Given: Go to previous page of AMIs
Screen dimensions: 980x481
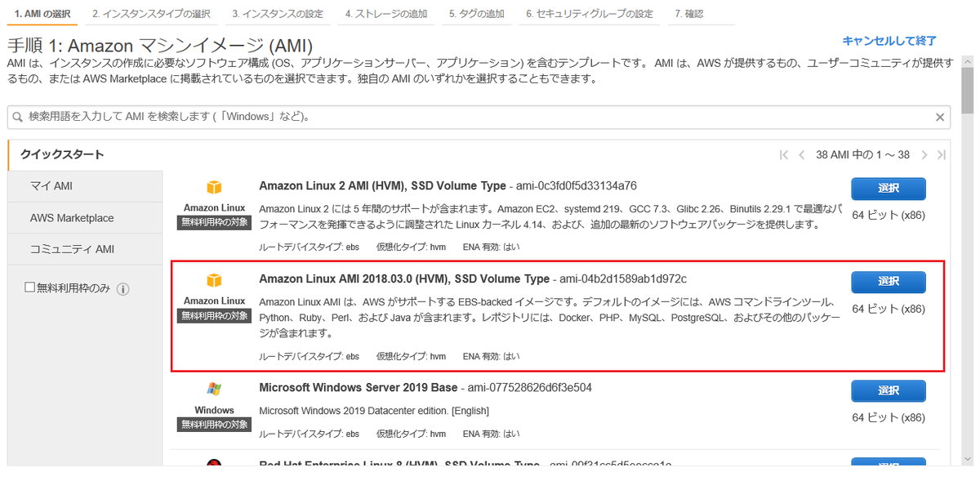Looking at the screenshot, I should click(802, 155).
